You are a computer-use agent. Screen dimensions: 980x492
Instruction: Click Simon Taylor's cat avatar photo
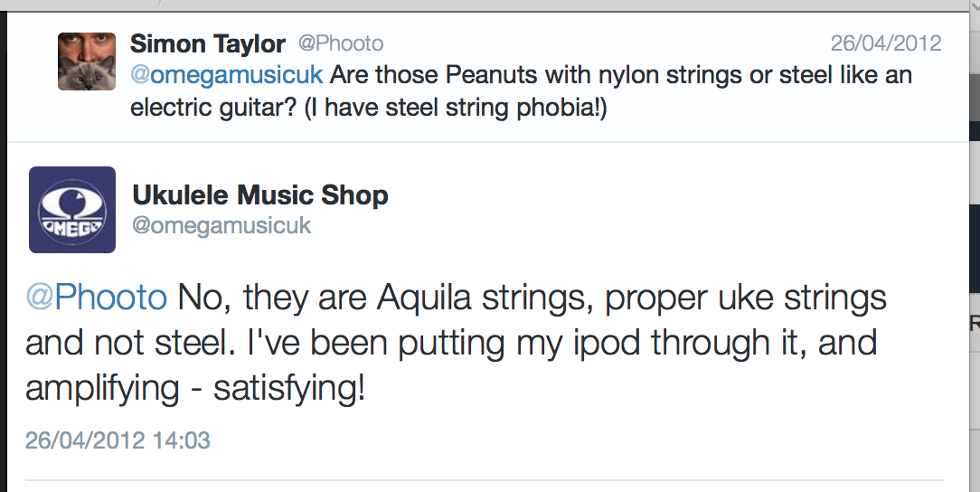pyautogui.click(x=87, y=61)
